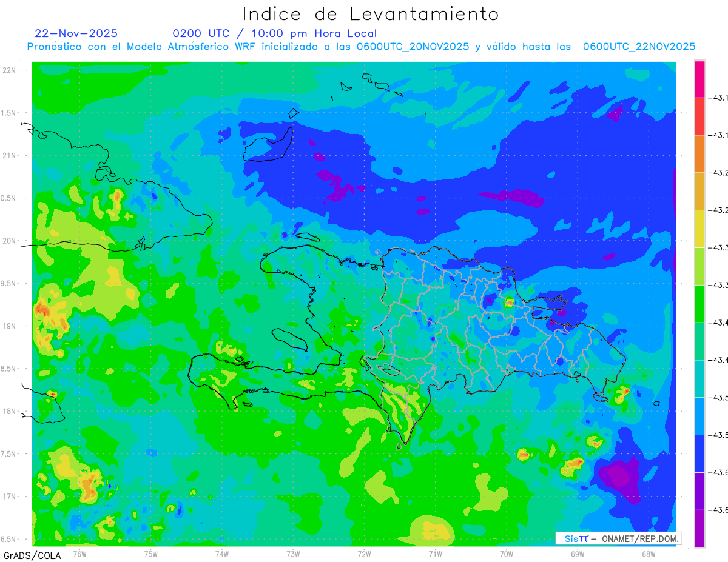Click the "19N" latitude label
Viewport: 728px width, 562px height.
(10, 326)
